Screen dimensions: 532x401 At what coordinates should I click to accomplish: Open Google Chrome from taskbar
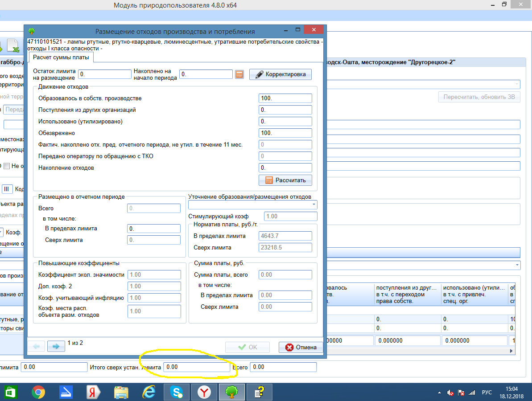click(38, 393)
